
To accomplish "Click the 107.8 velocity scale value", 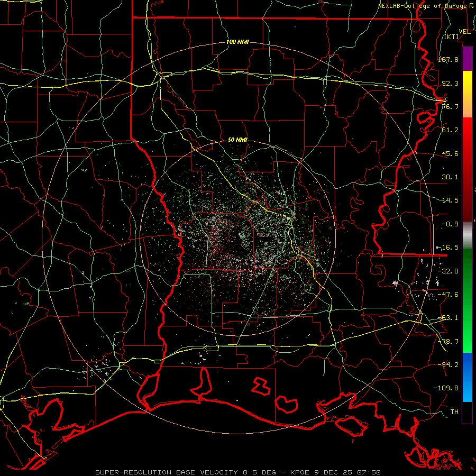I will [448, 59].
